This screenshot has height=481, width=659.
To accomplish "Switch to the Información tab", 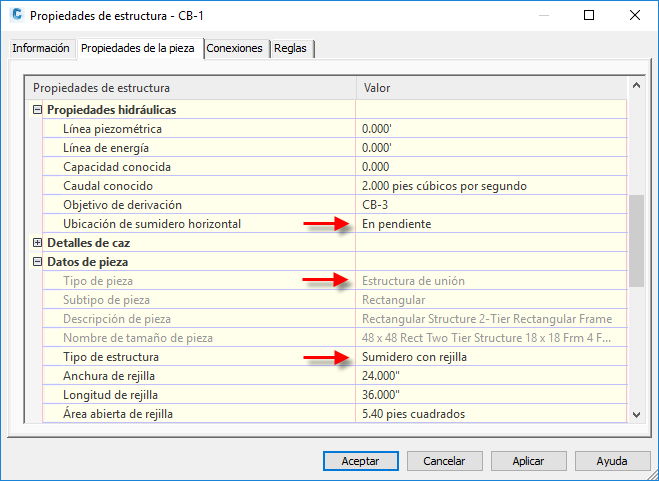I will point(41,48).
